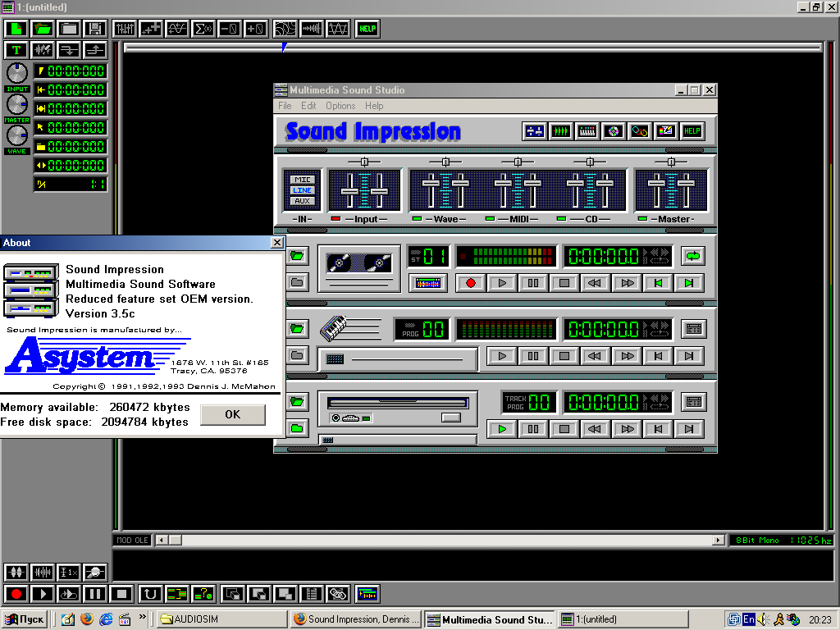Click the green T text tool icon

point(16,50)
